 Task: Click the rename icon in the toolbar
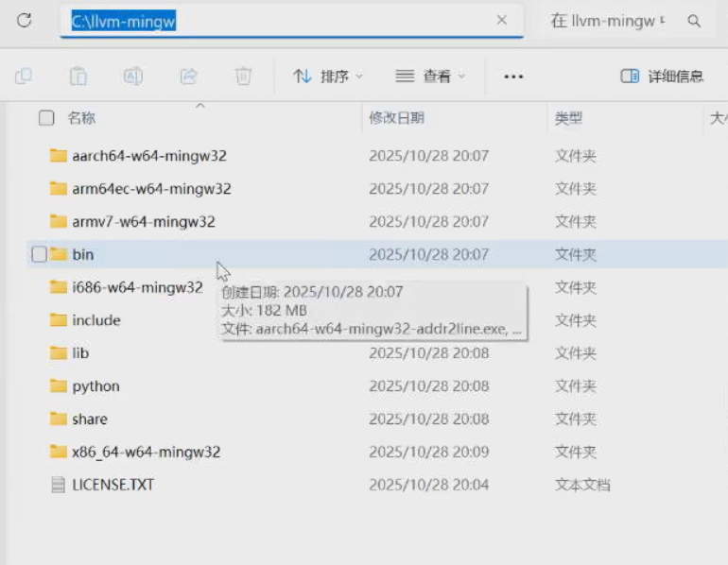point(133,77)
